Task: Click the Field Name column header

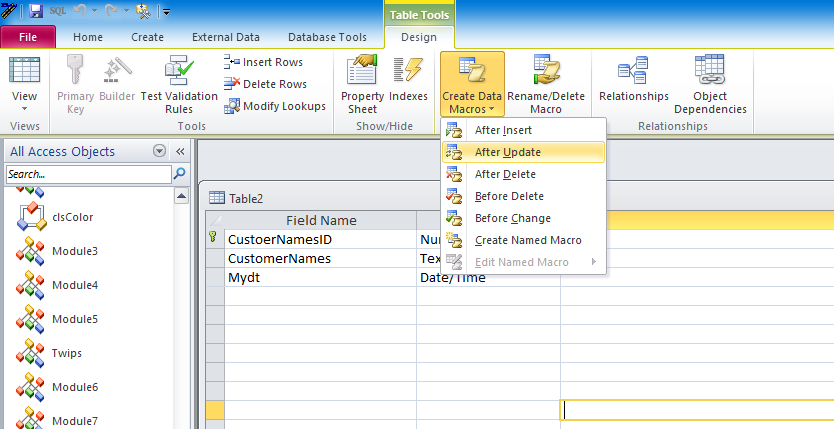Action: point(321,220)
